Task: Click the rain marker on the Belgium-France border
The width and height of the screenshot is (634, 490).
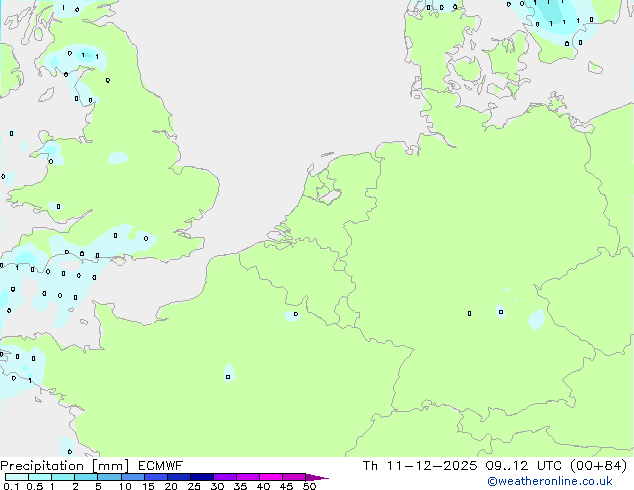Action: pyautogui.click(x=292, y=315)
